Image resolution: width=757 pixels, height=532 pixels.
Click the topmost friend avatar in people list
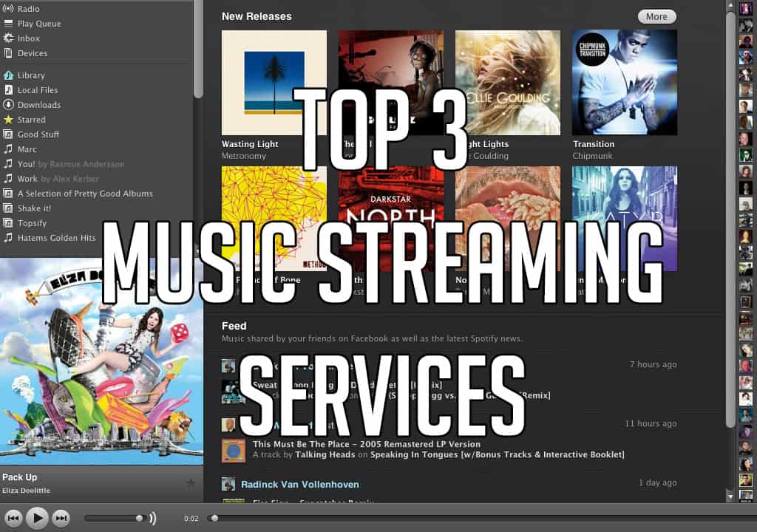[x=746, y=9]
